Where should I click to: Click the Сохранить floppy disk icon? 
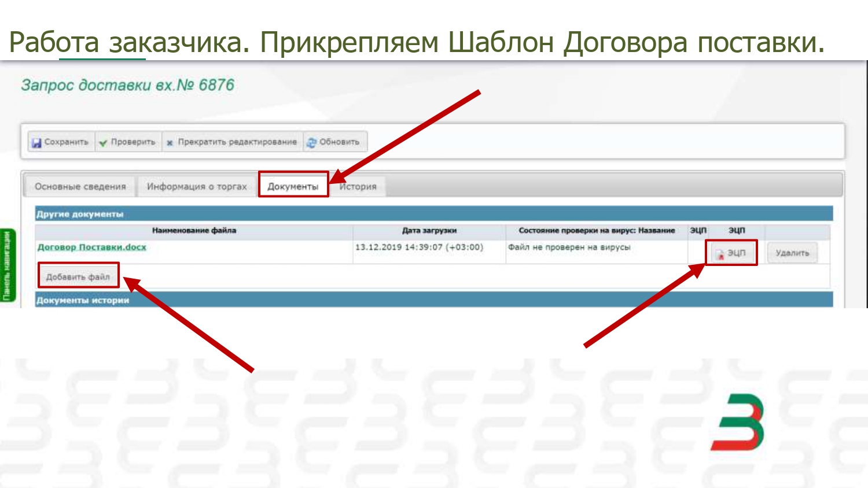click(x=36, y=142)
